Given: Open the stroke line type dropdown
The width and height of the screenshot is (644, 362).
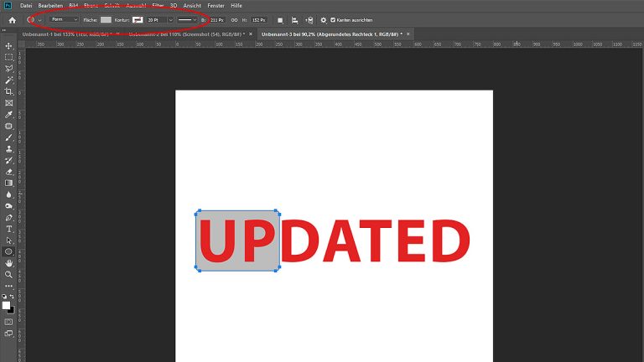Looking at the screenshot, I should coord(187,20).
